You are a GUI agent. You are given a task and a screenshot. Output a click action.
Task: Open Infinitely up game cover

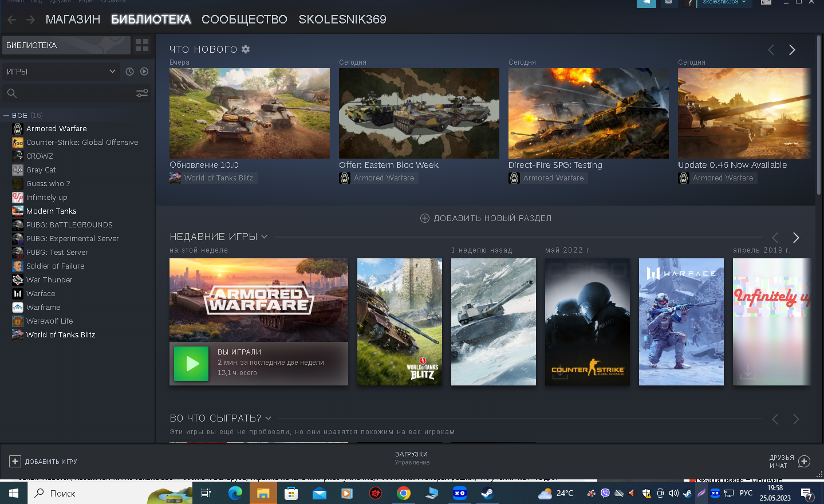pyautogui.click(x=772, y=322)
